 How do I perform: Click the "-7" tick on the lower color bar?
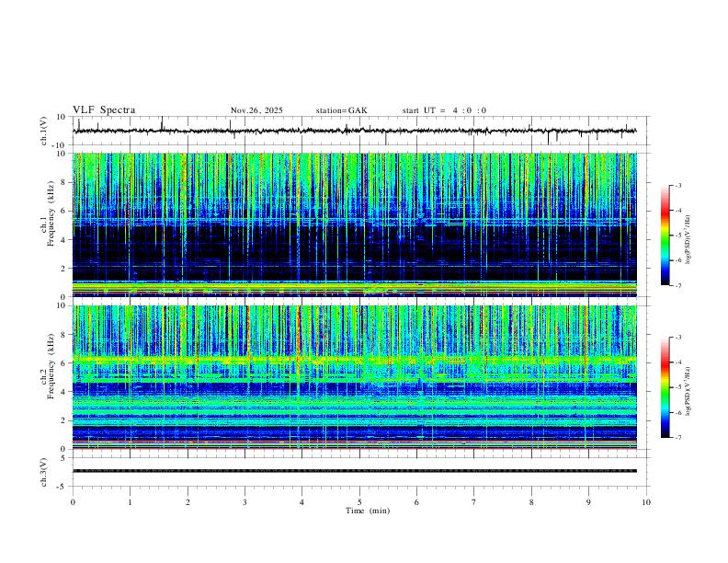point(678,437)
